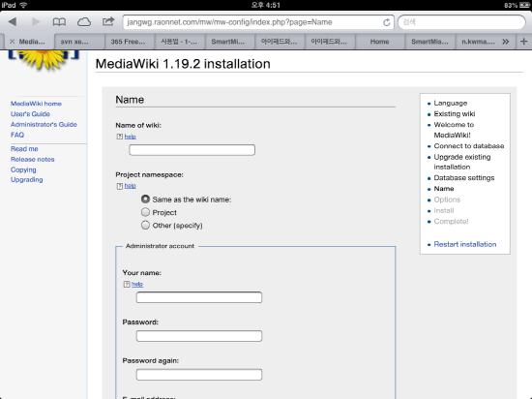
Task: Click Welcome to MediaWiki! step
Action: pyautogui.click(x=454, y=130)
